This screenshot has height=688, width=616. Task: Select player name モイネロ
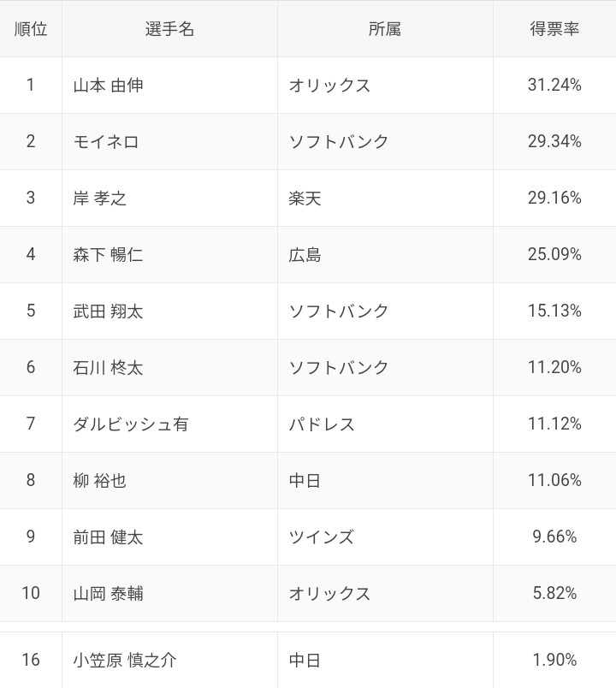pyautogui.click(x=106, y=142)
